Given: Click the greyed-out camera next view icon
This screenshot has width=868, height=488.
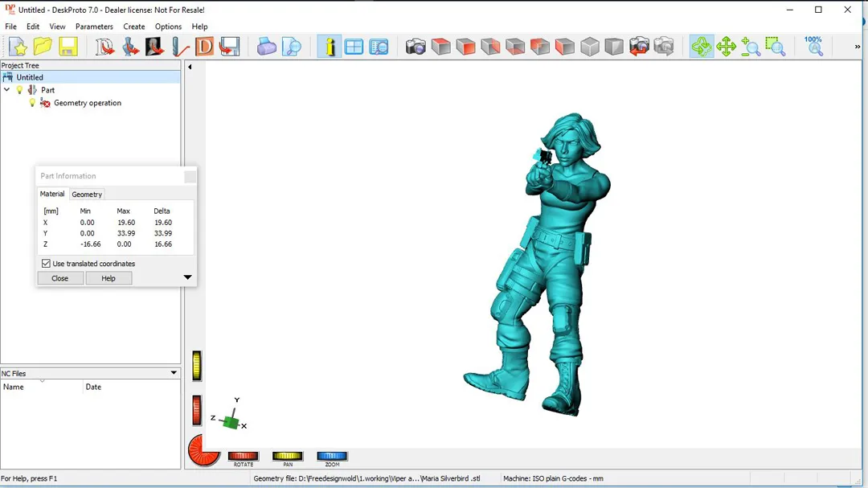Looking at the screenshot, I should [x=664, y=47].
